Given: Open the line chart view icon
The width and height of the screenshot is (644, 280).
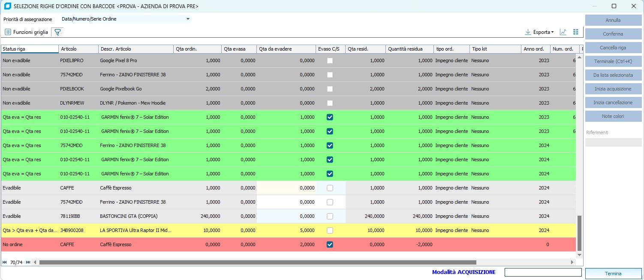Looking at the screenshot, I should [x=563, y=32].
